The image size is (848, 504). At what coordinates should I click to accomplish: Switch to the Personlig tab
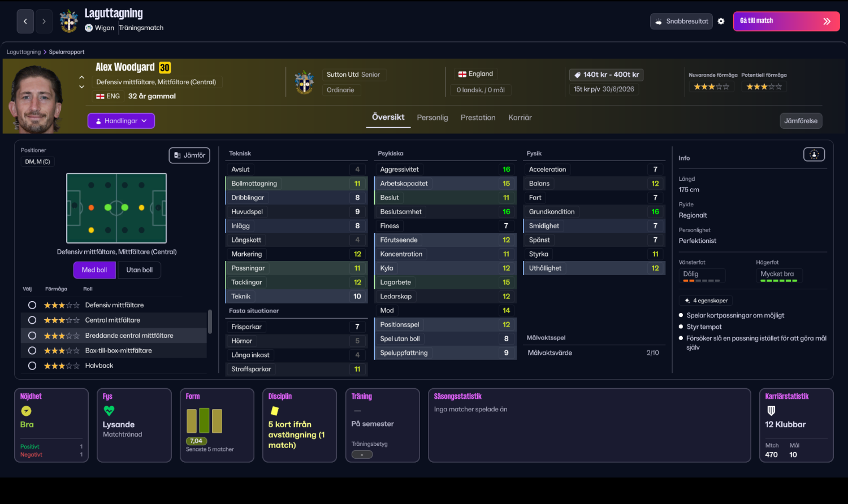pyautogui.click(x=432, y=118)
